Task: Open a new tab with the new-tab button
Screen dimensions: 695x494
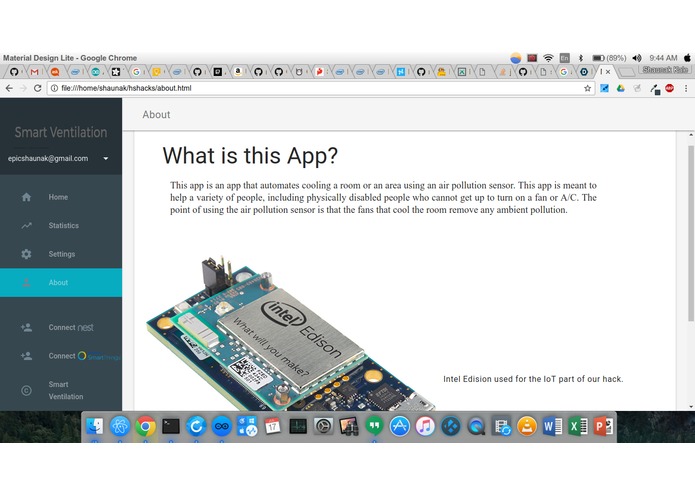Action: [626, 72]
